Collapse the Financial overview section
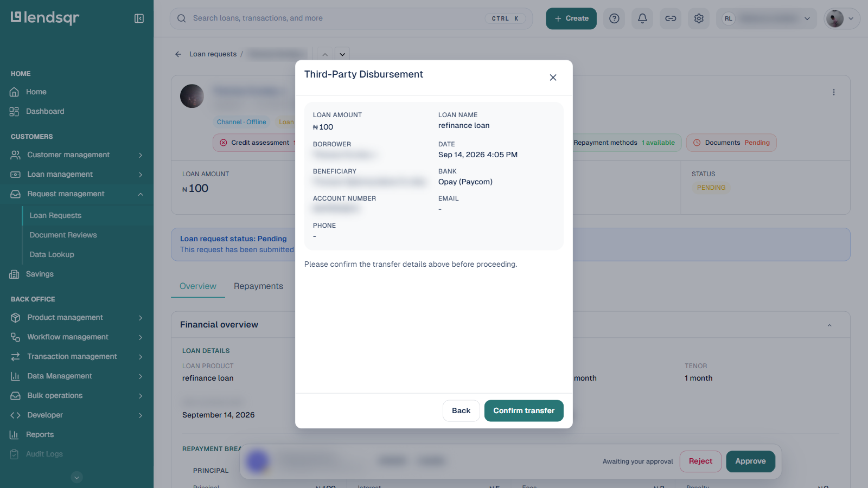 829,325
